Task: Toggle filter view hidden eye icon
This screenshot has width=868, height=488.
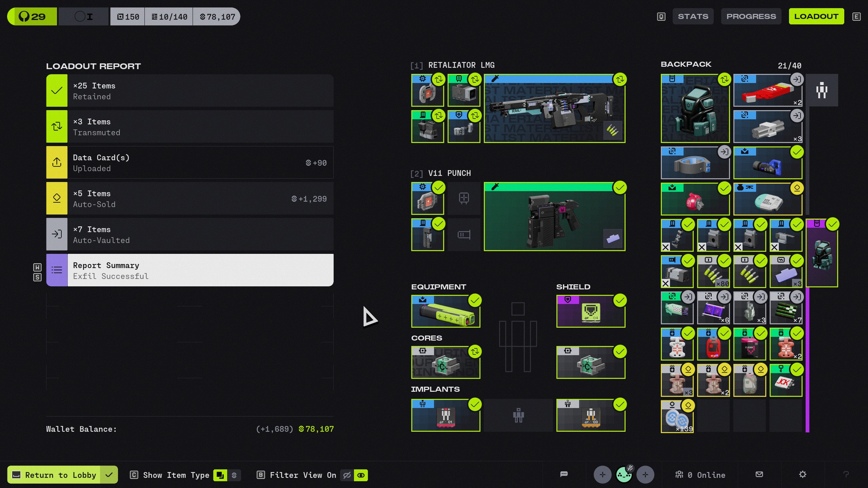Action: pos(347,475)
